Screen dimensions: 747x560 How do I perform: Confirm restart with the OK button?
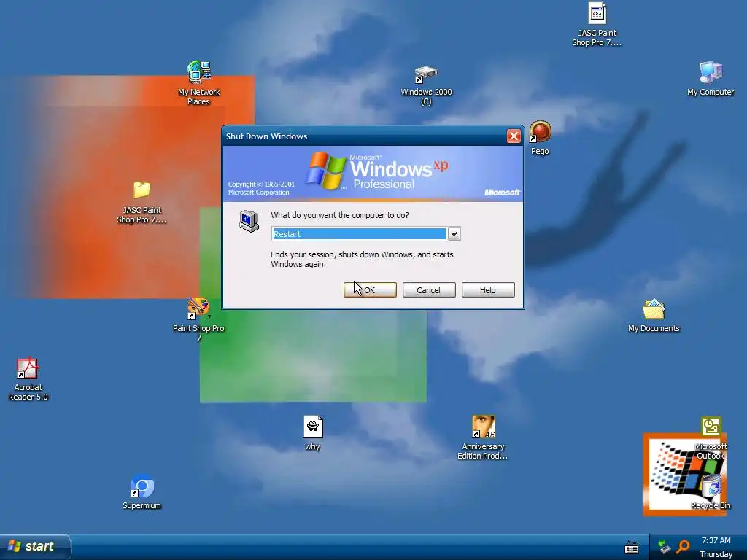[x=370, y=290]
